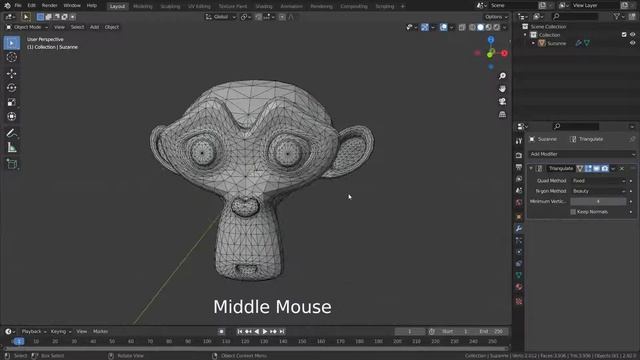Open the Output properties tab
This screenshot has width=640, height=360.
pos(519,167)
